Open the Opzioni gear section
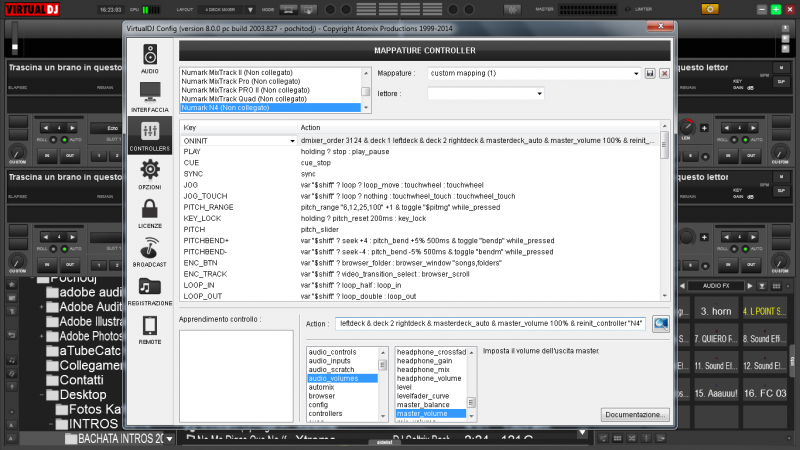The height and width of the screenshot is (450, 800). [x=149, y=174]
